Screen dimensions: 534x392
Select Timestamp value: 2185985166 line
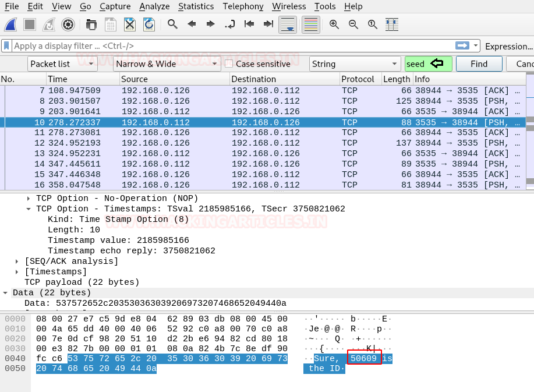tap(118, 240)
